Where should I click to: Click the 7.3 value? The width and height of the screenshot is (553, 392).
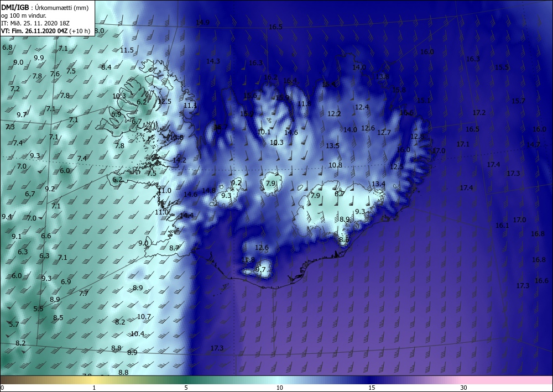click(x=10, y=127)
